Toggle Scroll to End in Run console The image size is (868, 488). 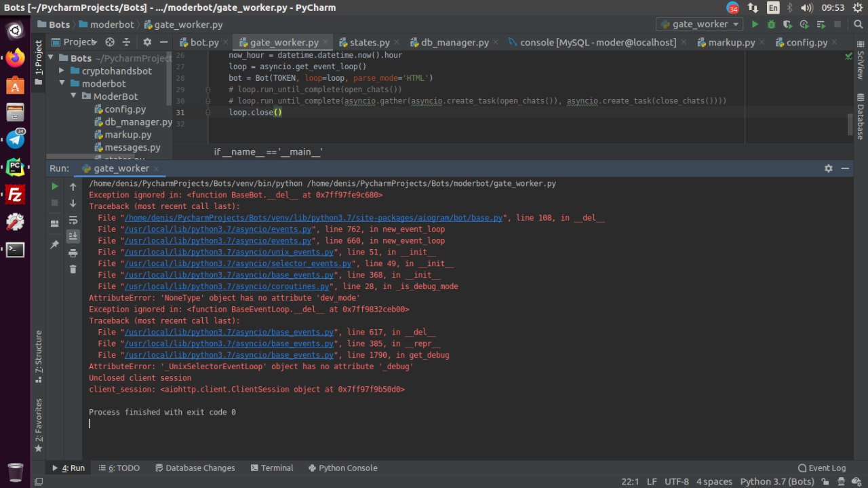(73, 236)
